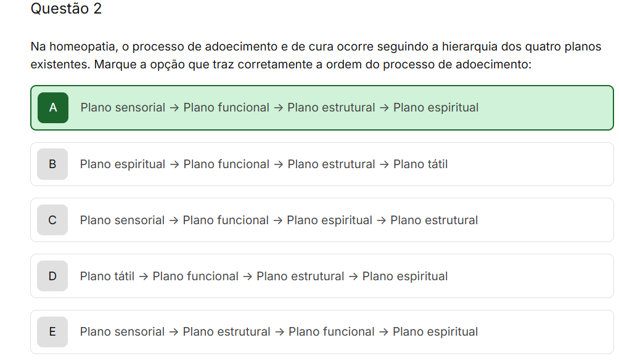Image resolution: width=619 pixels, height=364 pixels.
Task: Choose the answer text beginning with Plano espiritual
Action: coord(263,164)
